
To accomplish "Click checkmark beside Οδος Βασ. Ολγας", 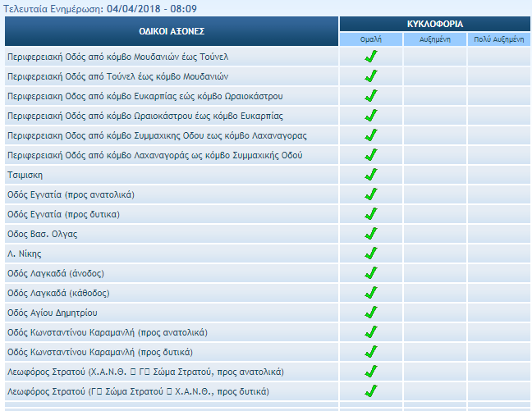I will click(x=370, y=234).
